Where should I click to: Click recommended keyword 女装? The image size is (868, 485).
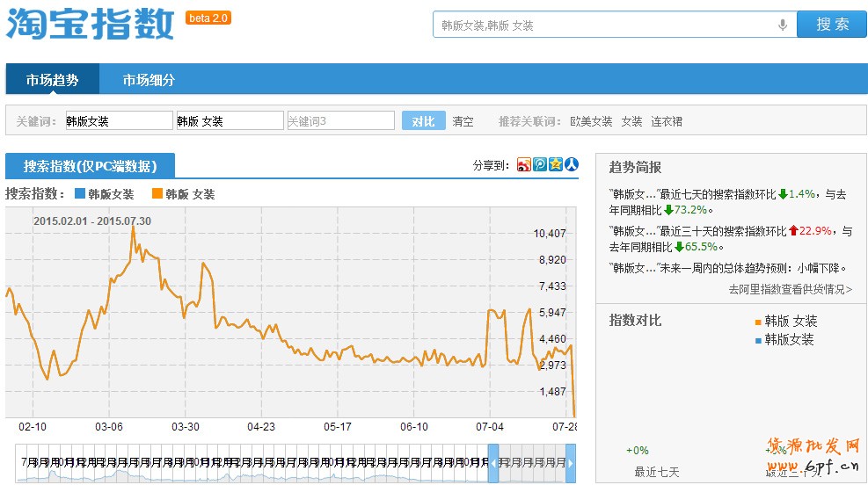pos(631,121)
